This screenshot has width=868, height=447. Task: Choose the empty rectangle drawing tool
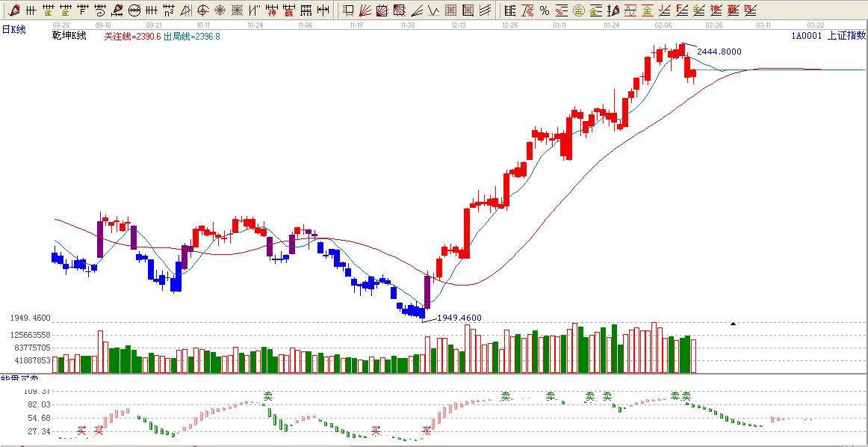tap(348, 10)
